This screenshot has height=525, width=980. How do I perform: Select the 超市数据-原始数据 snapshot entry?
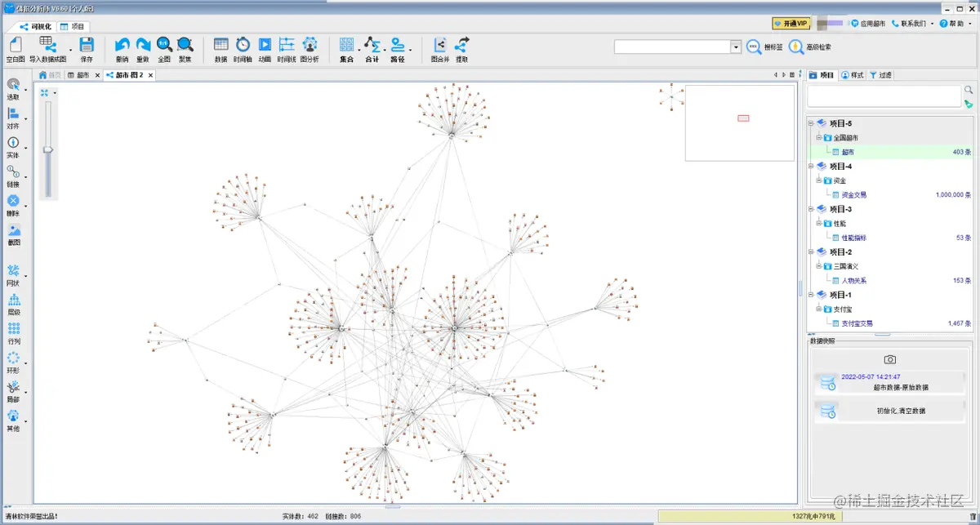point(890,382)
